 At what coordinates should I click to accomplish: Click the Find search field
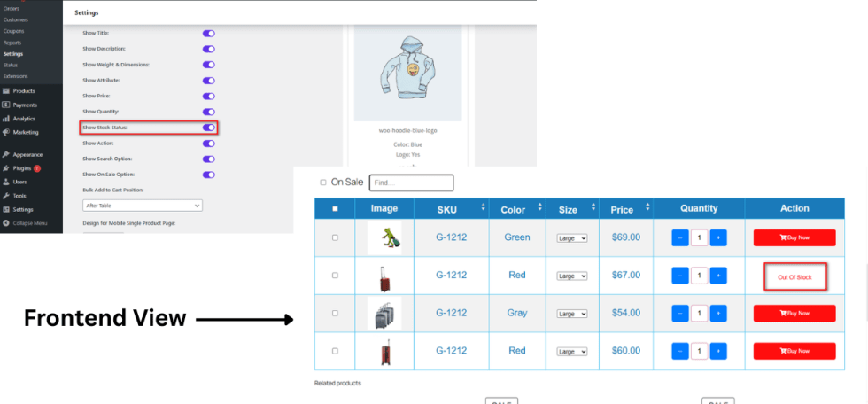[411, 183]
